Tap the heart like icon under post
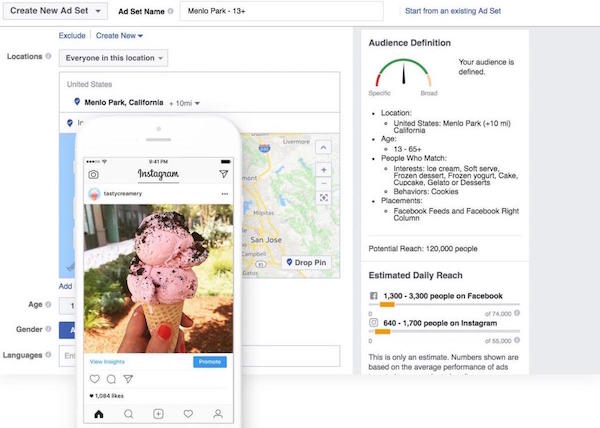This screenshot has height=428, width=600. 95,379
